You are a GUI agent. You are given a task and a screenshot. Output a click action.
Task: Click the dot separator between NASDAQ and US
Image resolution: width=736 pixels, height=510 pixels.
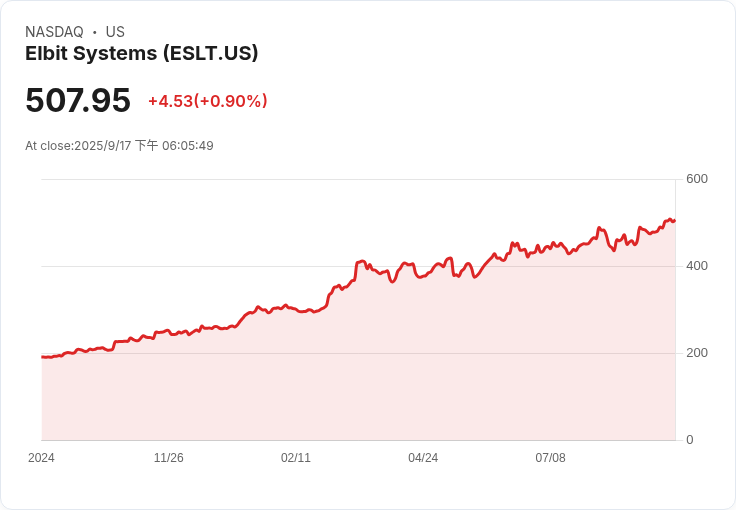[x=95, y=32]
